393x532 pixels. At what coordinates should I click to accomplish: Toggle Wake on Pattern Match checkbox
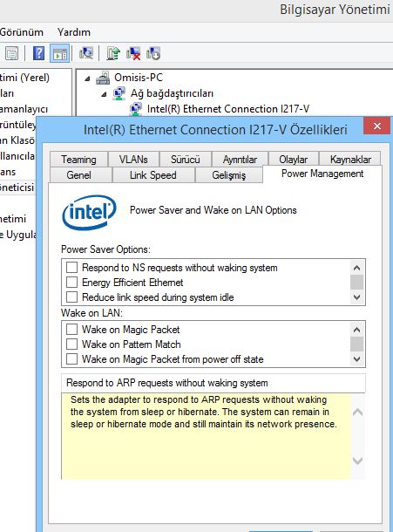[71, 344]
